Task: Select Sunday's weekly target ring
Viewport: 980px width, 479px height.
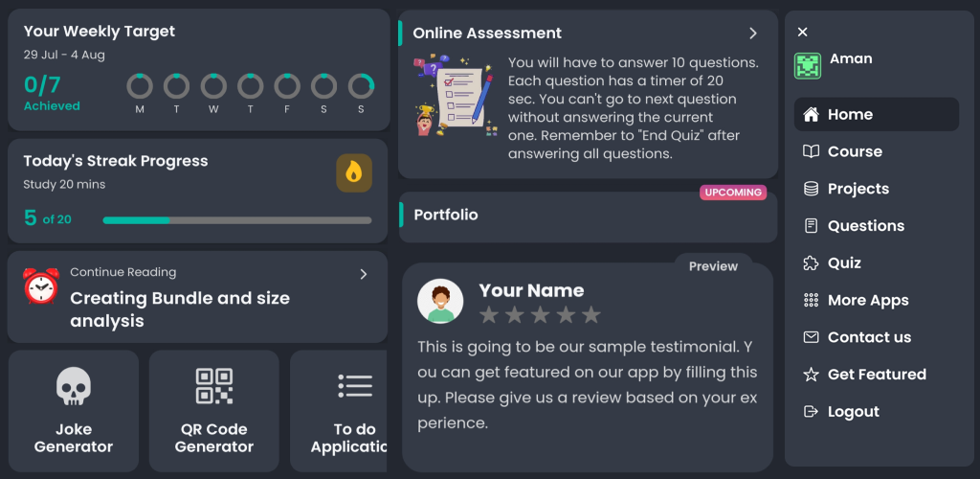Action: click(x=361, y=86)
